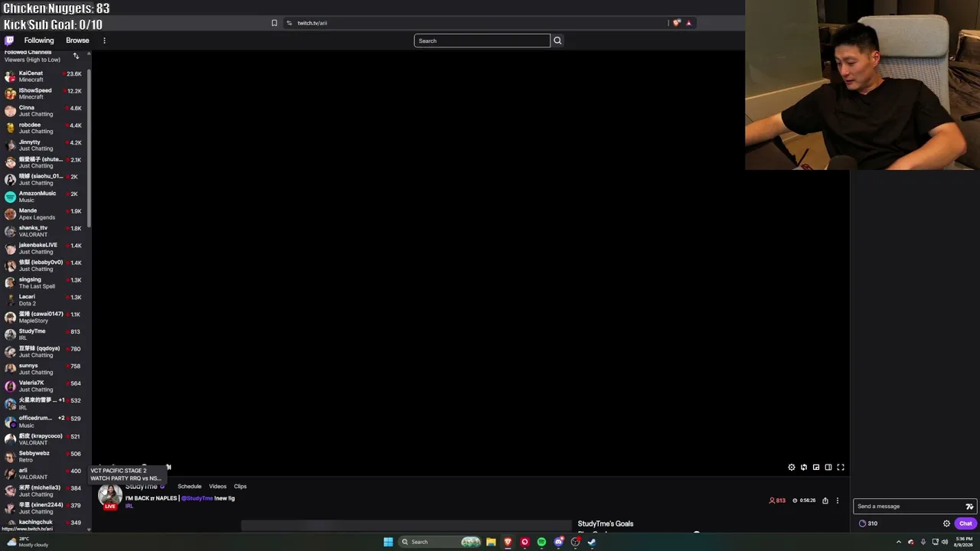This screenshot has height=551, width=980.
Task: Open the Following page
Action: pos(39,41)
